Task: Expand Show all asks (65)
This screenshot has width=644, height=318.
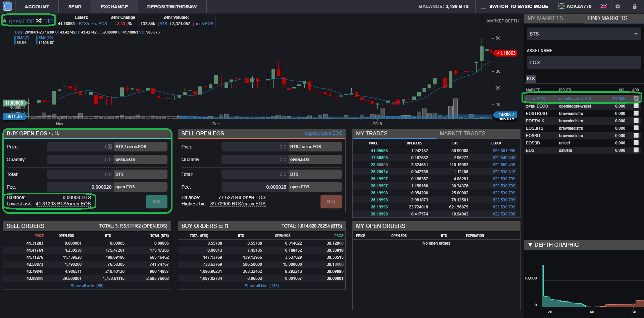Action: click(87, 286)
